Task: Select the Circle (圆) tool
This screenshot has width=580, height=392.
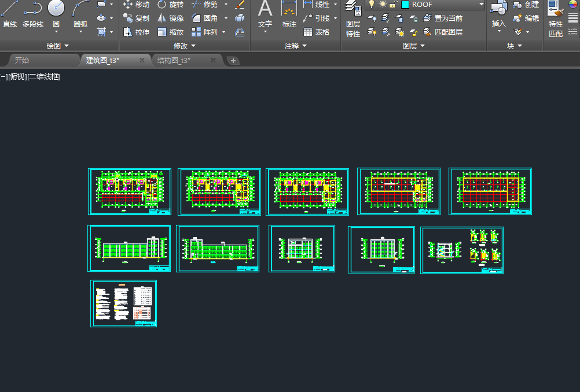Action: pyautogui.click(x=56, y=13)
